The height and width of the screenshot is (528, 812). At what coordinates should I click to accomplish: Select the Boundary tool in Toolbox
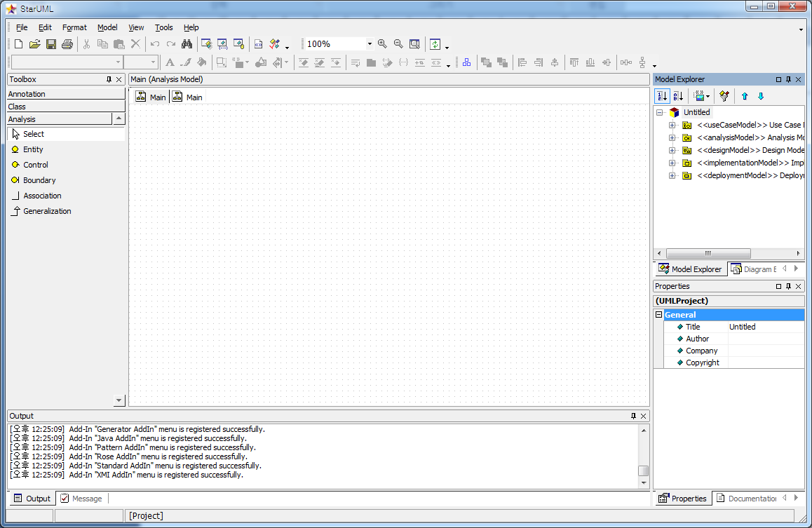click(67, 180)
